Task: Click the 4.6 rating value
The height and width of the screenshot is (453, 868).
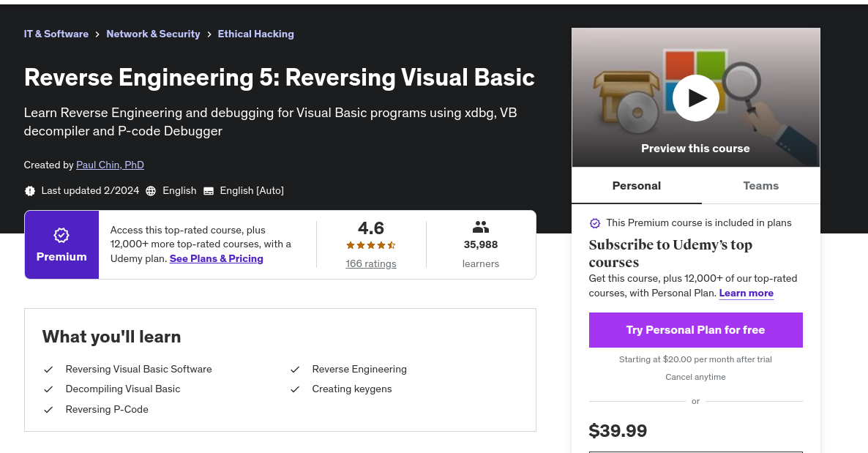Action: 371,228
